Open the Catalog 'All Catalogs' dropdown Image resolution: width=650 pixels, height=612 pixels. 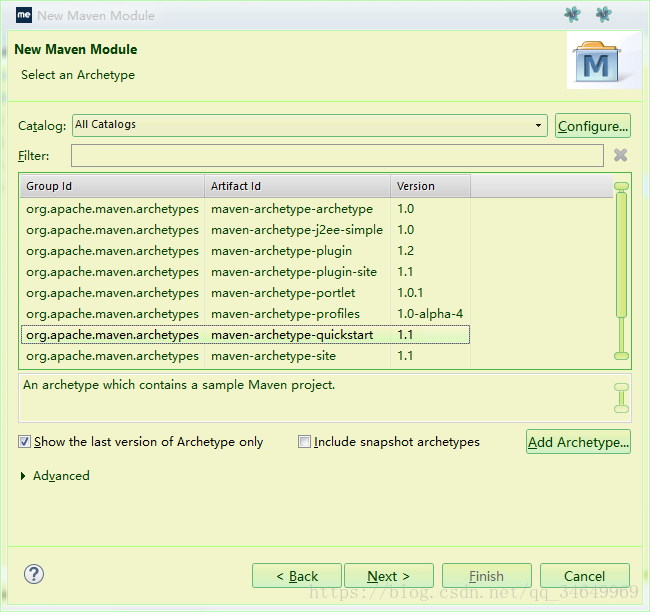(x=310, y=125)
